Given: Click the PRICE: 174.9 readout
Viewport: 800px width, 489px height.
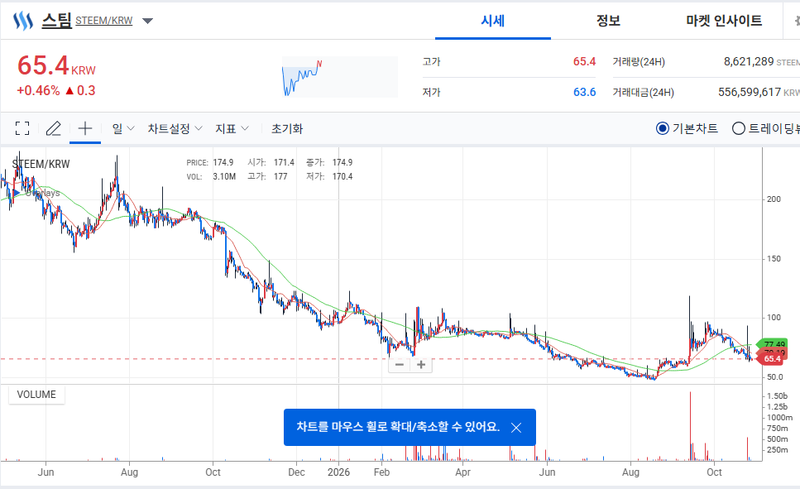Looking at the screenshot, I should point(210,163).
